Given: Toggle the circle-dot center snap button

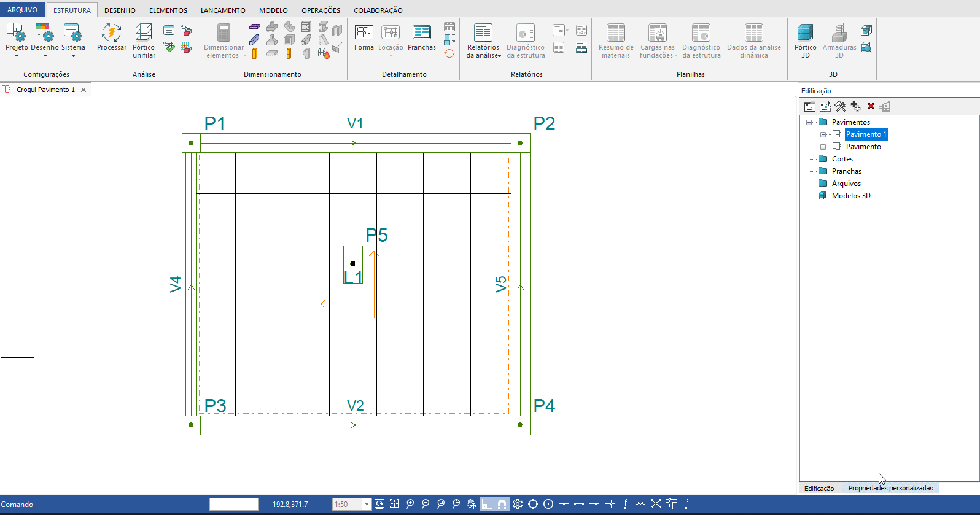Looking at the screenshot, I should coord(548,504).
